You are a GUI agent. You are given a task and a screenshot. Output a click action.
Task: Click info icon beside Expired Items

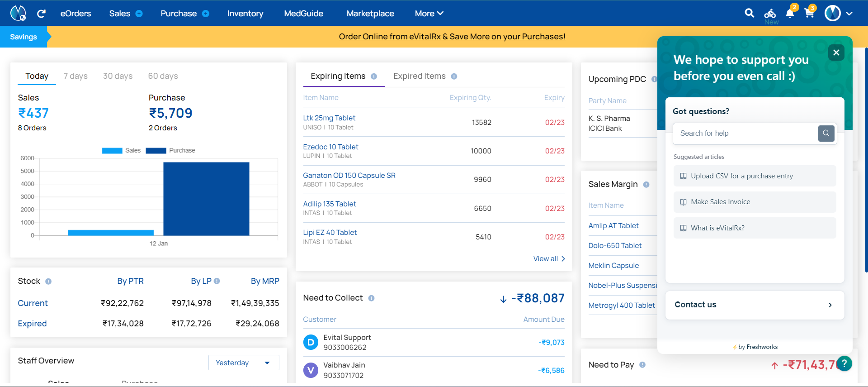454,76
